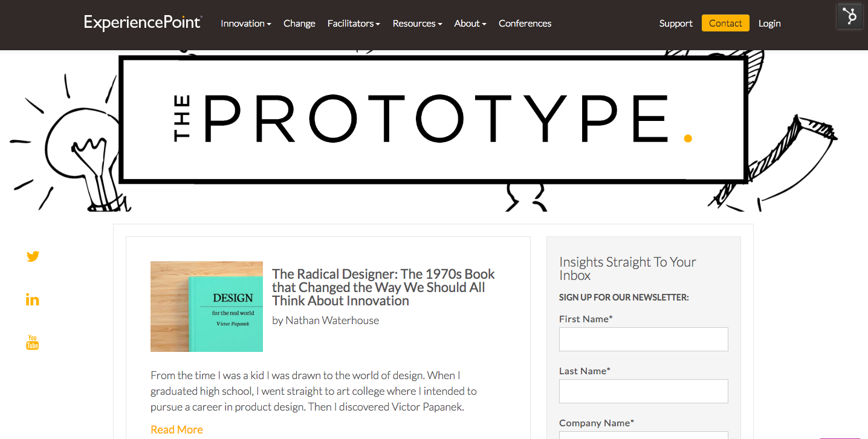Click the Company Name field label
868x439 pixels.
coord(597,423)
